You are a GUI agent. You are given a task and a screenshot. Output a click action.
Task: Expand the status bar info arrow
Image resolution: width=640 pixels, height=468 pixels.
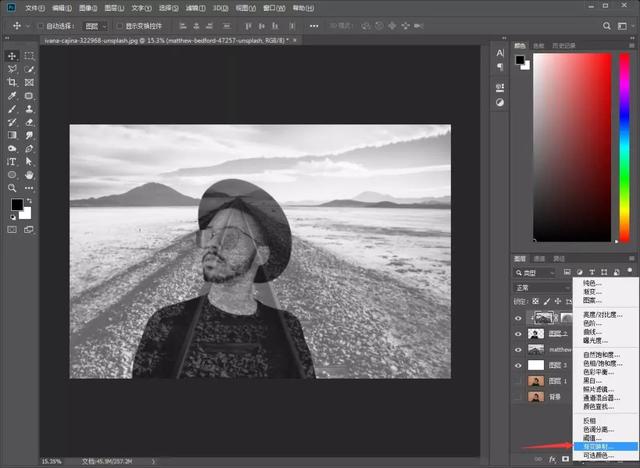pyautogui.click(x=153, y=461)
